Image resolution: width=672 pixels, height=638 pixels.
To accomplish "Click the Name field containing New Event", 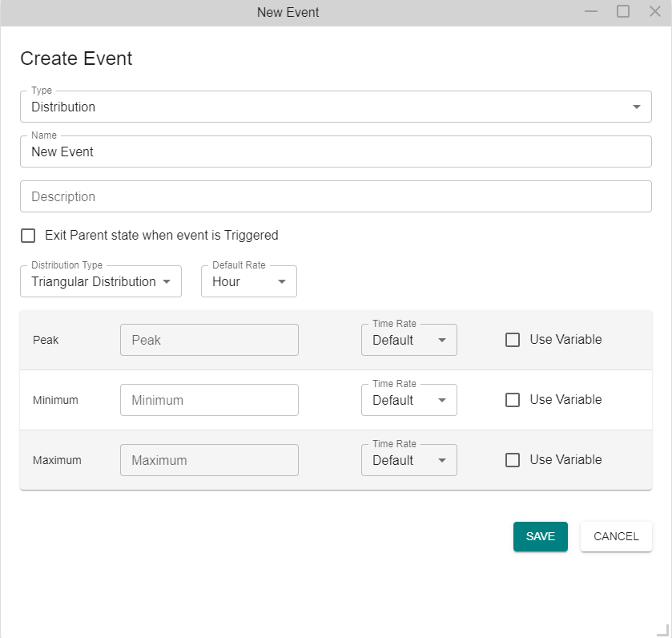I will coord(336,151).
